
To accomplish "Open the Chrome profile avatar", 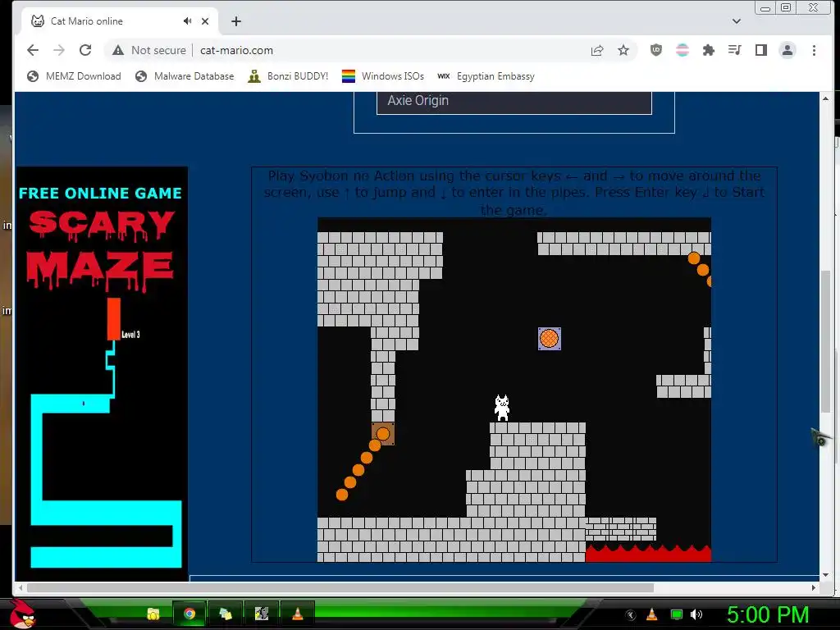I will [787, 50].
